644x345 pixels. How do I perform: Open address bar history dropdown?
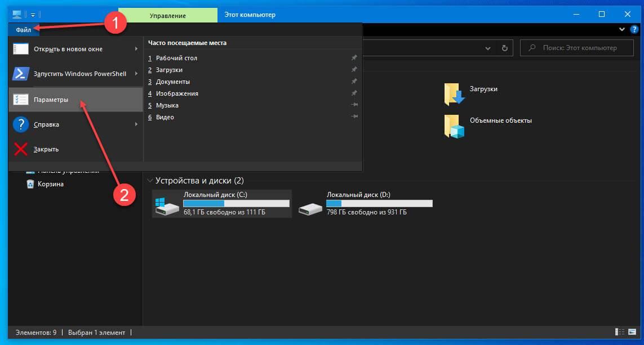(x=487, y=48)
